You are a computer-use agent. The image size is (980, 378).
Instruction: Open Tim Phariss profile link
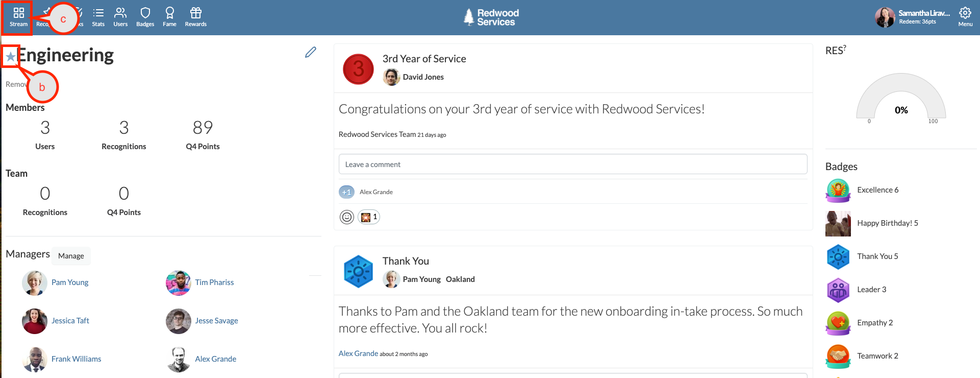[214, 282]
